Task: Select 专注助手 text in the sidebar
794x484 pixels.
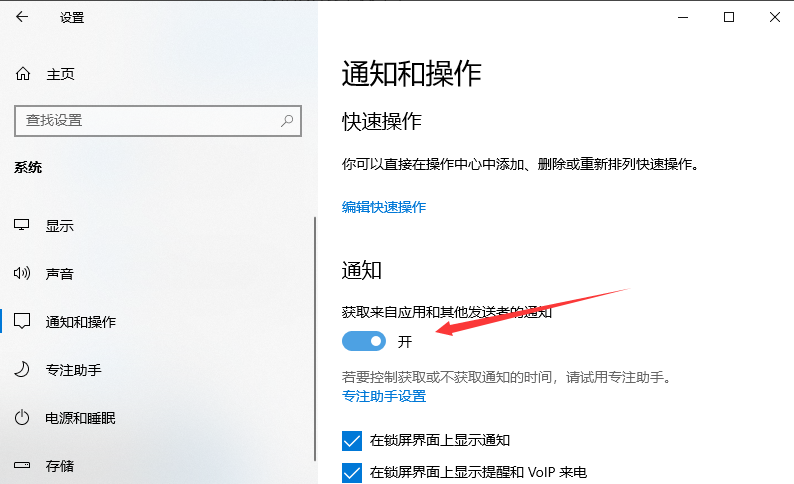Action: click(73, 370)
